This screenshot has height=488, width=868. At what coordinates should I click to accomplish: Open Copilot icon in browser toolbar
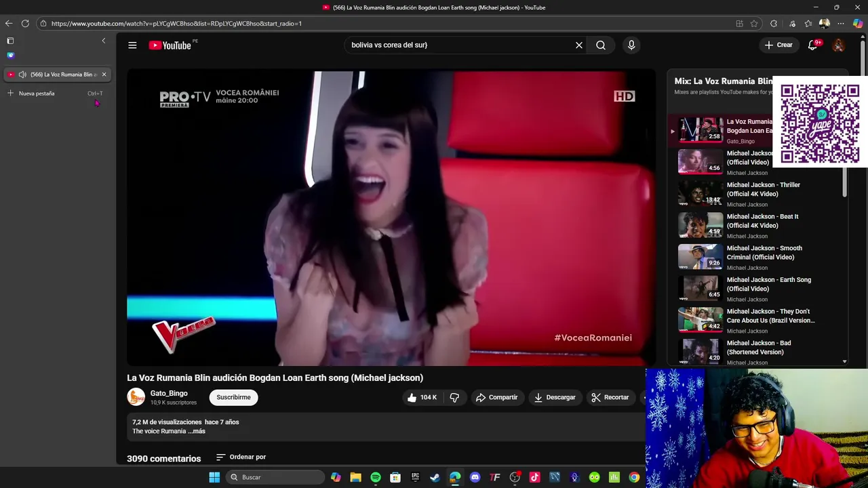[858, 23]
